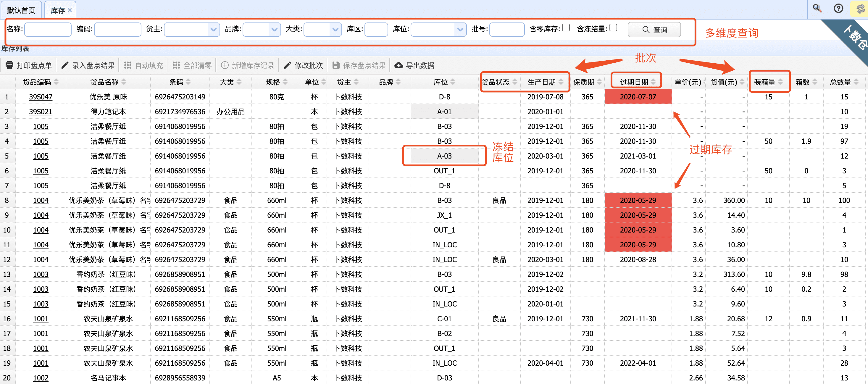Click the 批号 input field
This screenshot has height=384, width=868.
507,29
